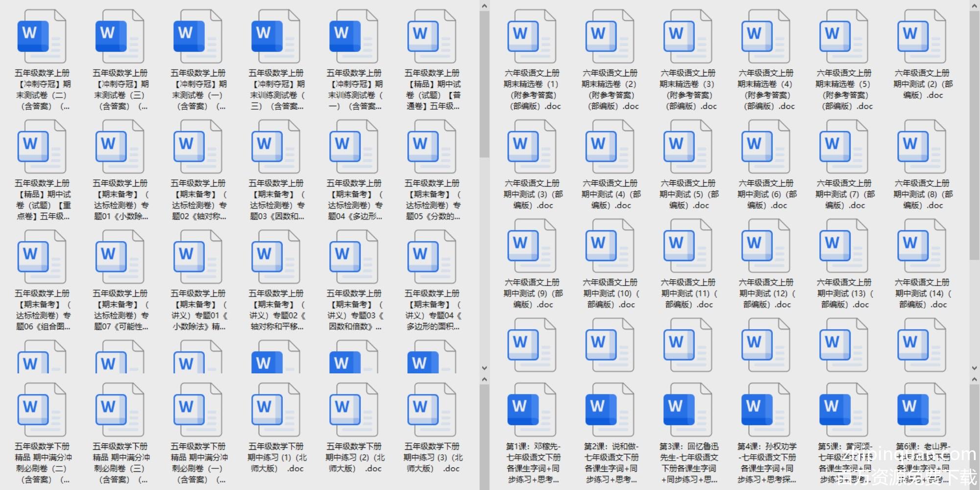Select the 五年级数学上册 期末测试卷（三）Word file icon
The width and height of the screenshot is (980, 490).
coord(120,36)
